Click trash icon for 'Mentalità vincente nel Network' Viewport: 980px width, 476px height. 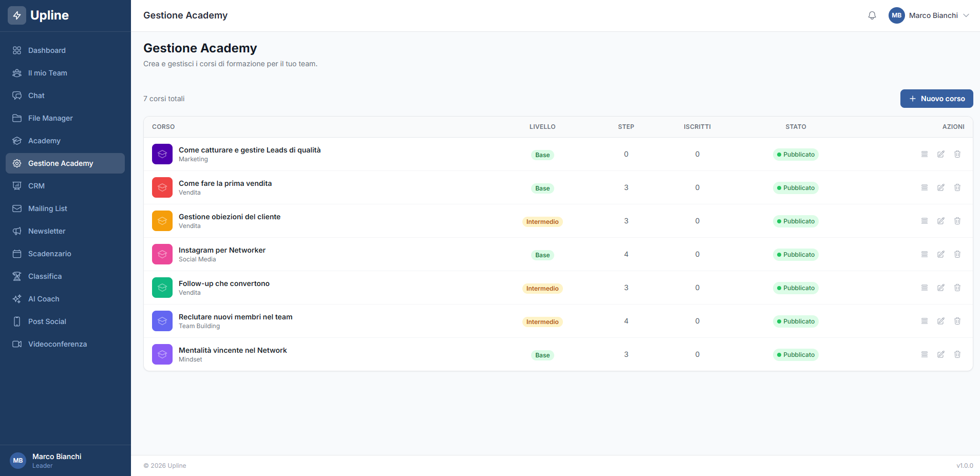click(957, 354)
